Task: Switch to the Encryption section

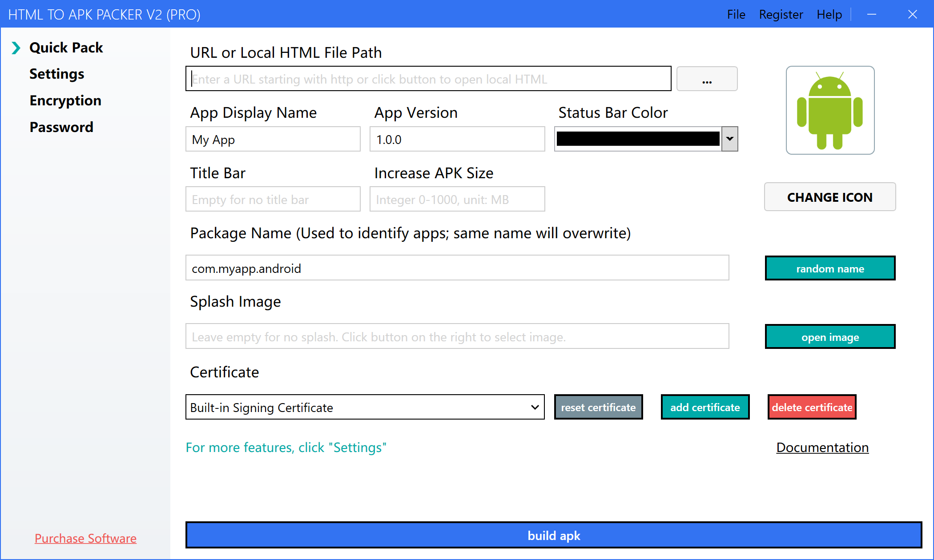Action: (65, 100)
